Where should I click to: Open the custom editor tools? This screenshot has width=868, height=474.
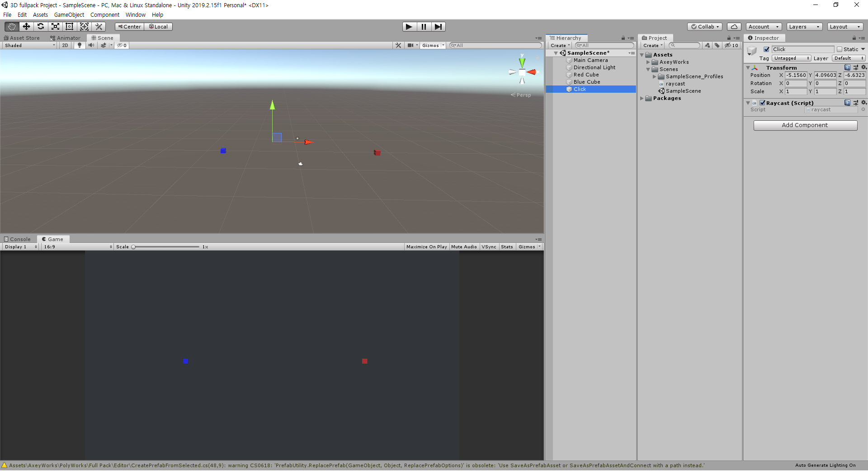pyautogui.click(x=99, y=27)
